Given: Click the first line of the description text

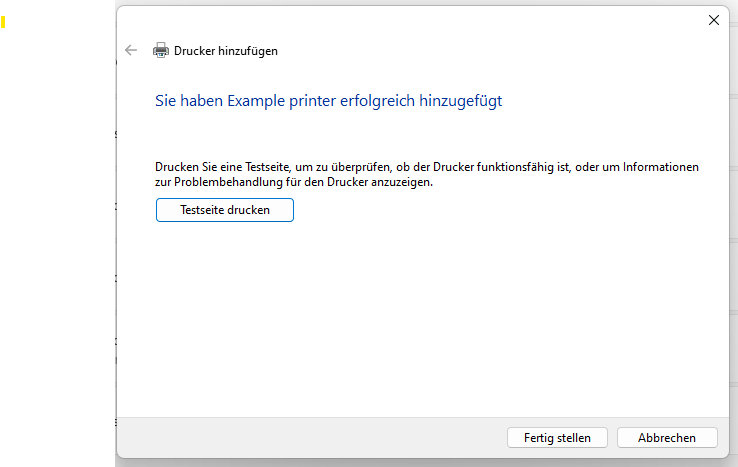Looking at the screenshot, I should point(427,167).
